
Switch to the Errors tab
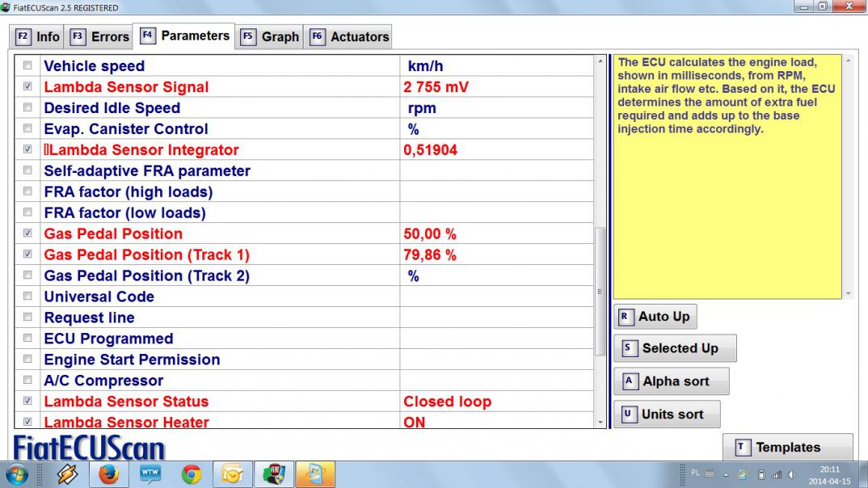click(100, 37)
